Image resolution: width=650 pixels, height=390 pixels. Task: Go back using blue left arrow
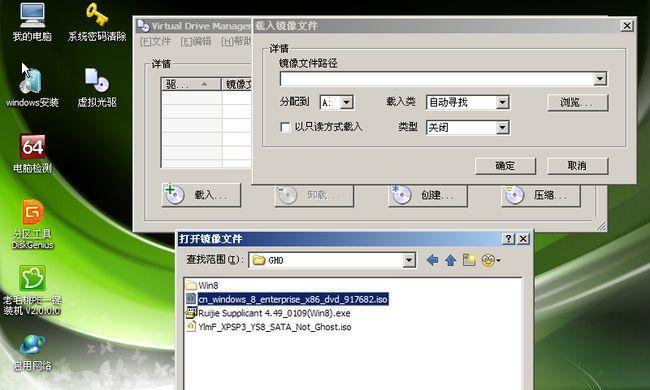[432, 260]
